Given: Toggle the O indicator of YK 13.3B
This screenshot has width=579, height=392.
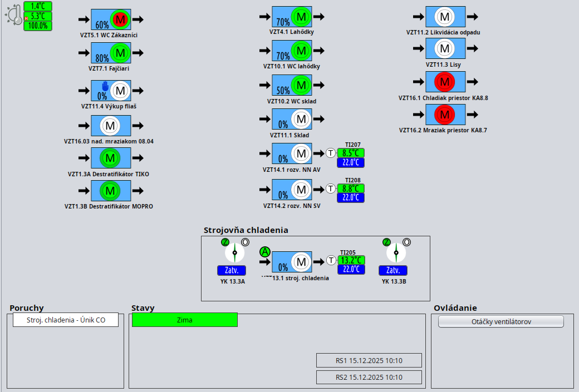Looking at the screenshot, I should [407, 242].
